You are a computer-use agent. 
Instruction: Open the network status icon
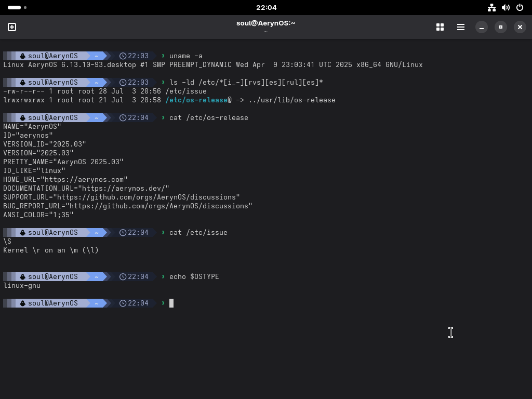click(491, 7)
